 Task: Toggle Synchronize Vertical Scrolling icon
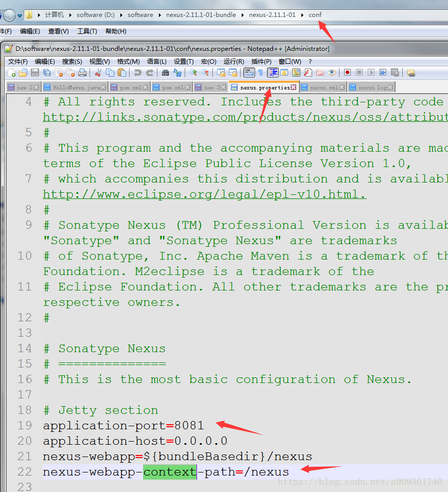[221, 73]
